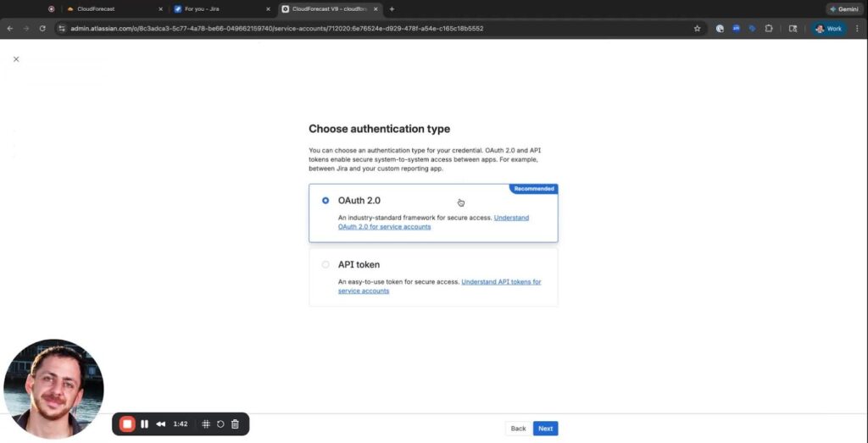Select the API token radio button
This screenshot has height=443, width=868.
[325, 264]
